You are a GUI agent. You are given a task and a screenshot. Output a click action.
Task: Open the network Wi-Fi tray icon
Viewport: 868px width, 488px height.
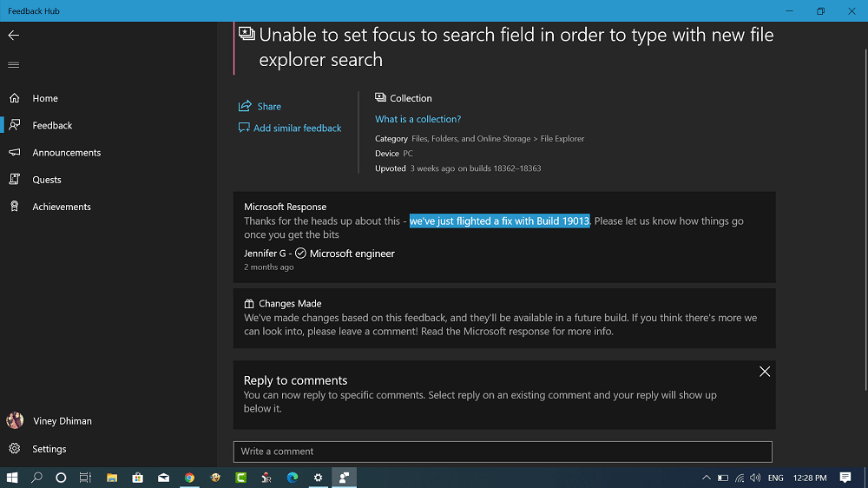(x=740, y=478)
